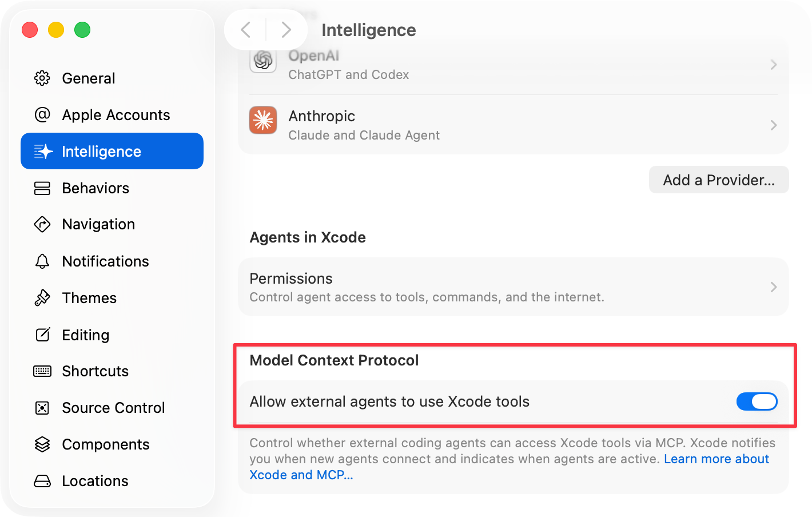The width and height of the screenshot is (812, 517).
Task: Disable external agents Xcode tools toggle
Action: point(757,401)
